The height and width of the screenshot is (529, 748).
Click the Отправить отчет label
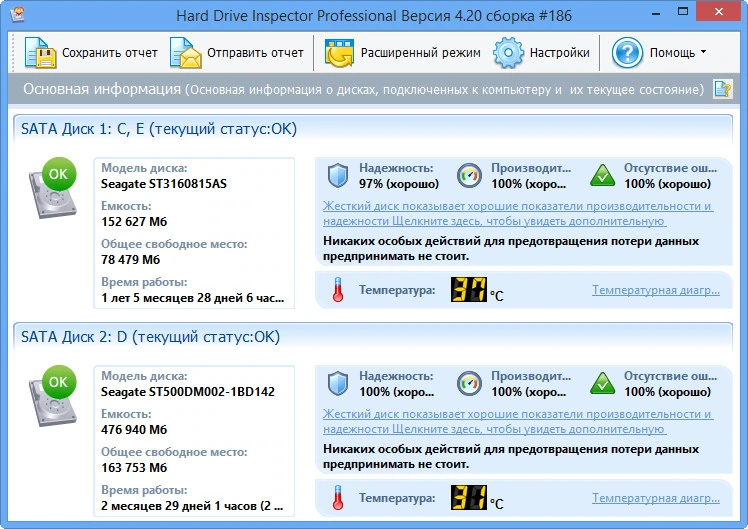(255, 52)
